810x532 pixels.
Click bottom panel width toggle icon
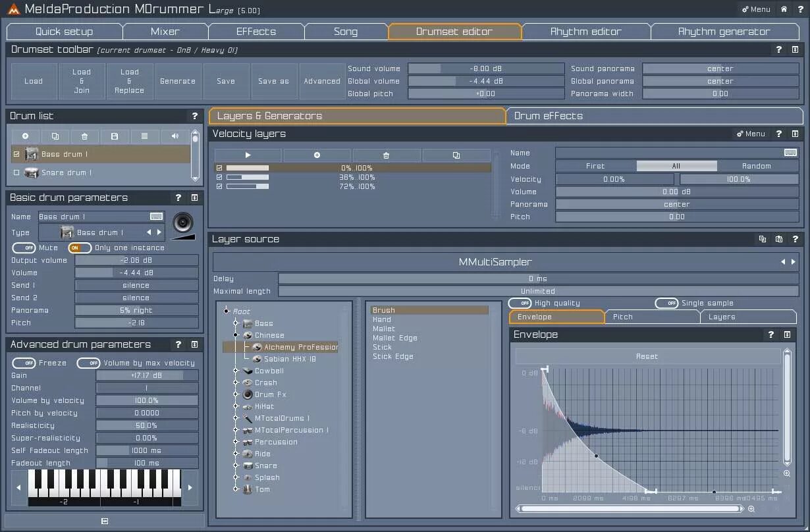coord(105,521)
